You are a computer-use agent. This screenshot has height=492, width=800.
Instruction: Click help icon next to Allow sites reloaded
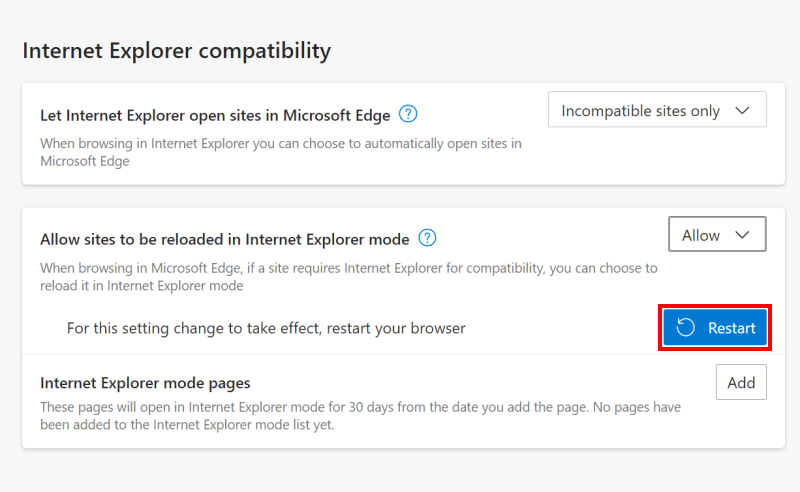pos(427,238)
